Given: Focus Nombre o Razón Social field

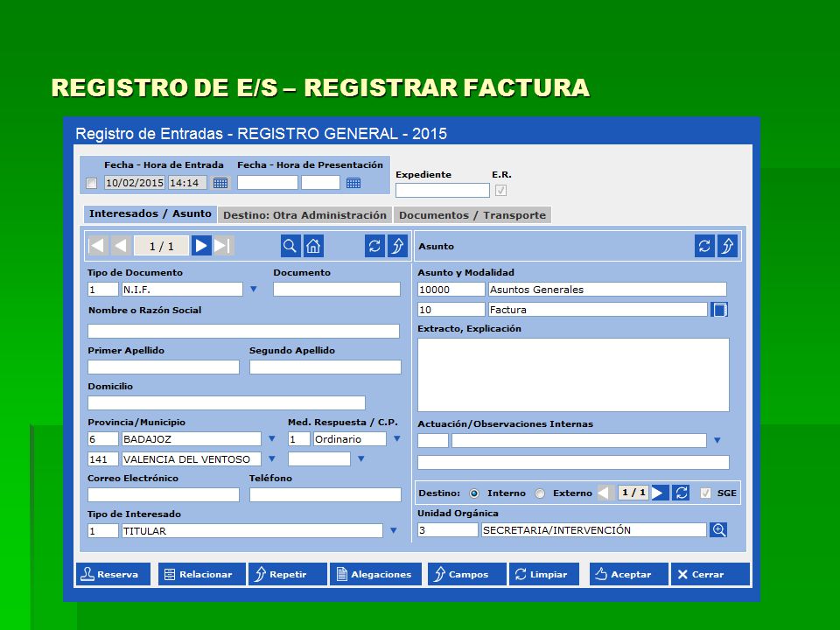Looking at the screenshot, I should tap(244, 331).
